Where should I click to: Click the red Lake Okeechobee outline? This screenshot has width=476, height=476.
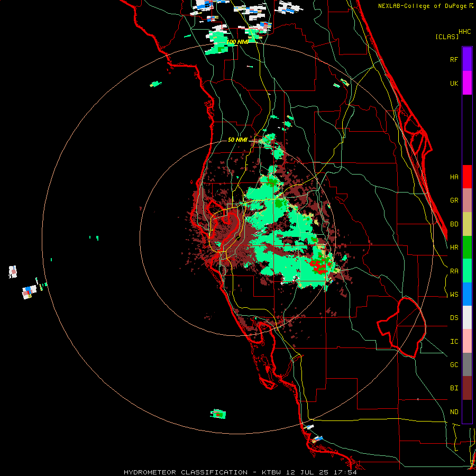pos(401,327)
